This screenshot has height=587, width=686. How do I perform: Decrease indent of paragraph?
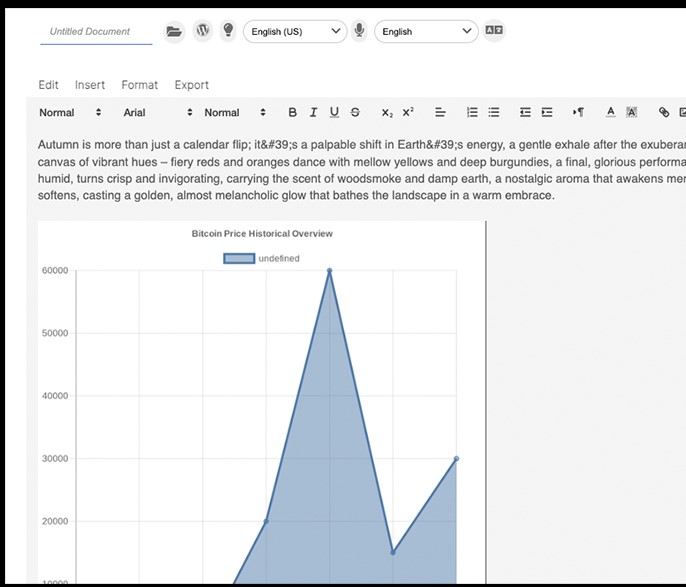pyautogui.click(x=525, y=112)
